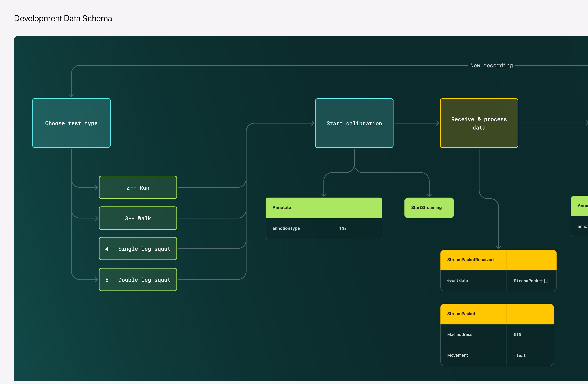Select the StartStreaming event node
This screenshot has width=588, height=384.
(x=429, y=208)
